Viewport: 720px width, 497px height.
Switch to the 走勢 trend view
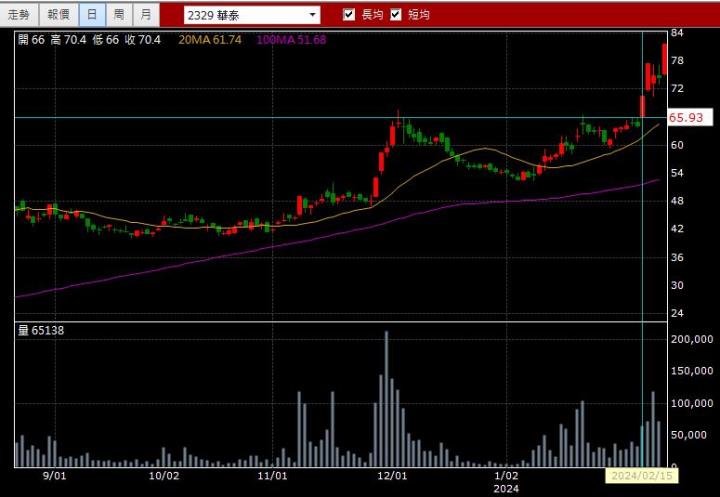click(x=19, y=15)
